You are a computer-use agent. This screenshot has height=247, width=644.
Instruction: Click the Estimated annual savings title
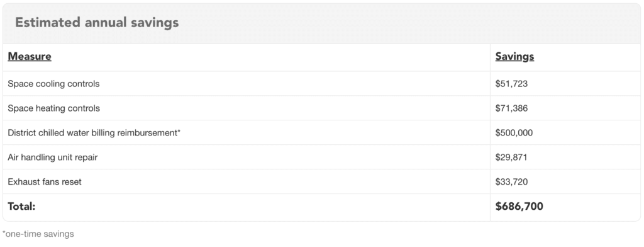click(97, 22)
